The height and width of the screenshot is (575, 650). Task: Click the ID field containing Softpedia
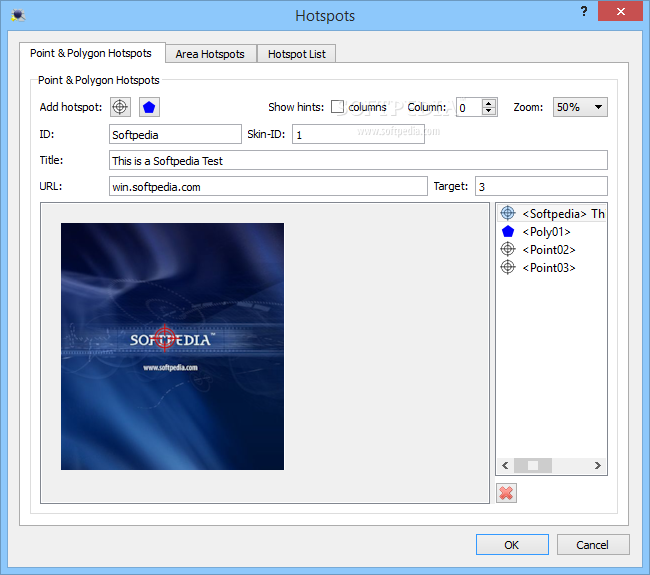pyautogui.click(x=175, y=134)
